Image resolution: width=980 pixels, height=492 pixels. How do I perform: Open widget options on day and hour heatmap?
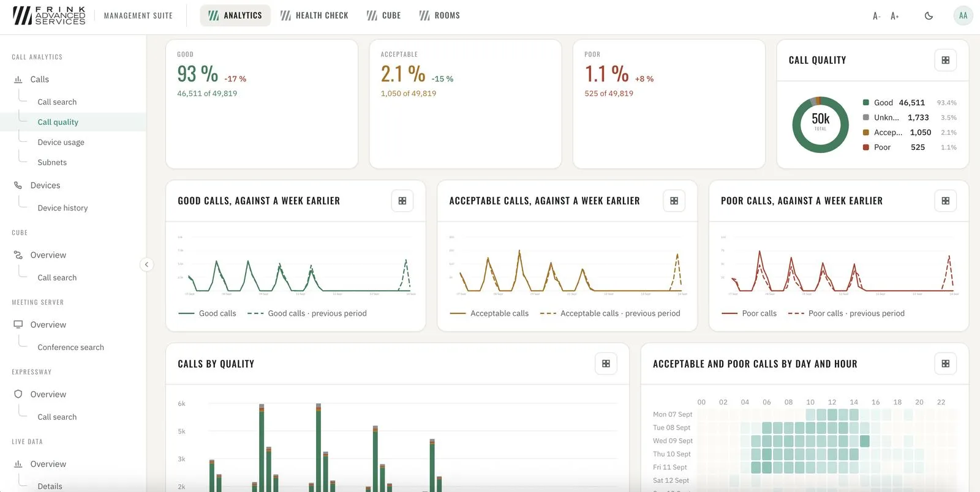coord(945,363)
